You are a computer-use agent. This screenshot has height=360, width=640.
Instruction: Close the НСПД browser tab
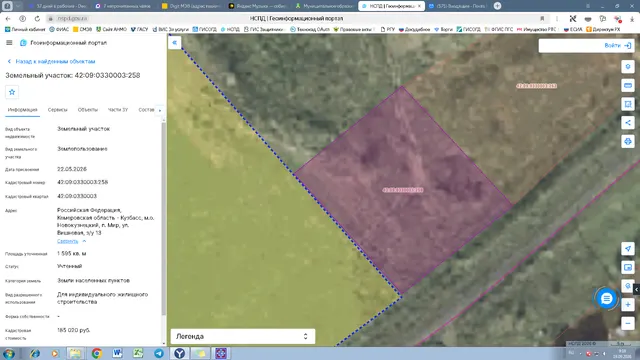[x=419, y=6]
